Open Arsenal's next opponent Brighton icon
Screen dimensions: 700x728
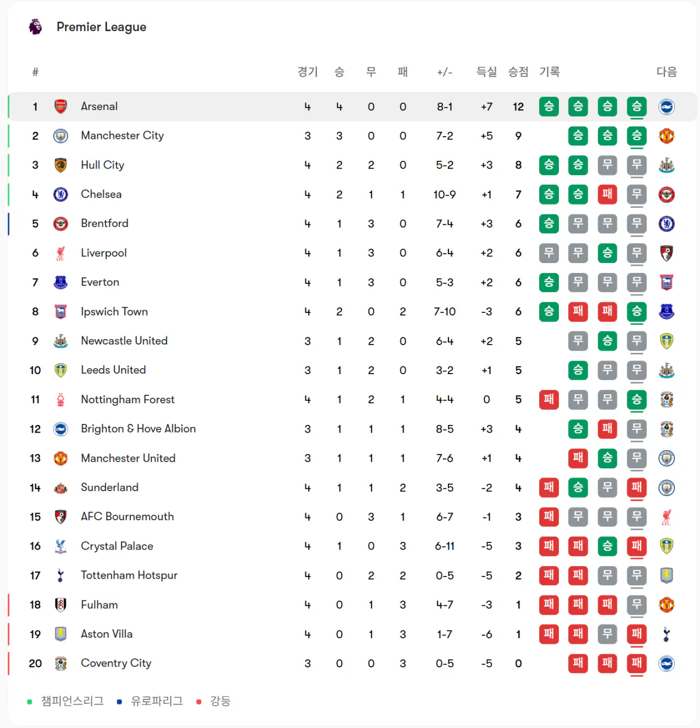point(666,107)
